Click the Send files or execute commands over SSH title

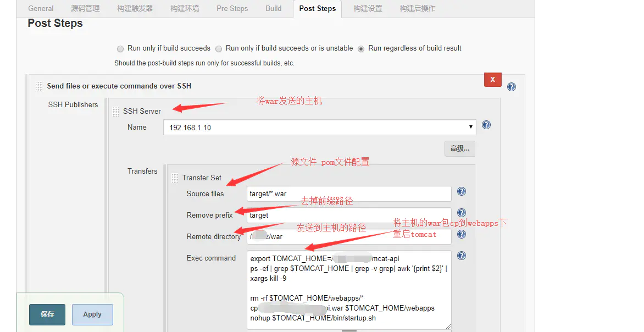point(119,86)
